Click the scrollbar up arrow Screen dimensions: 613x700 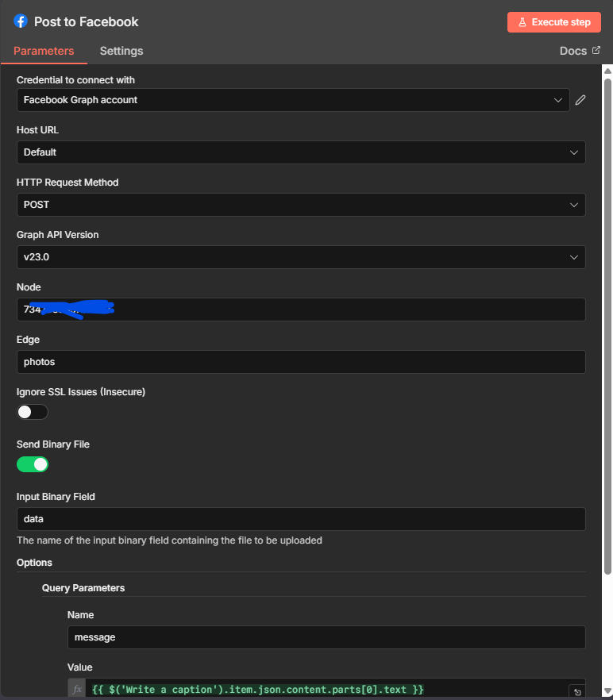click(x=607, y=71)
